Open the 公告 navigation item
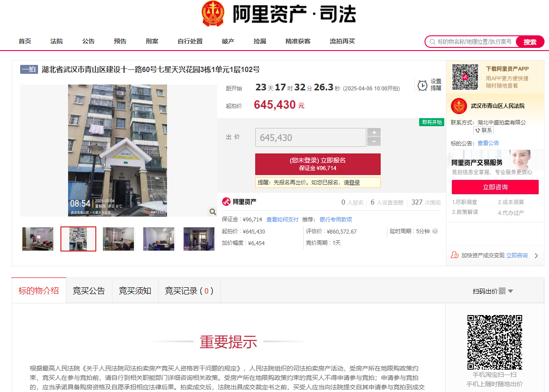 (89, 41)
